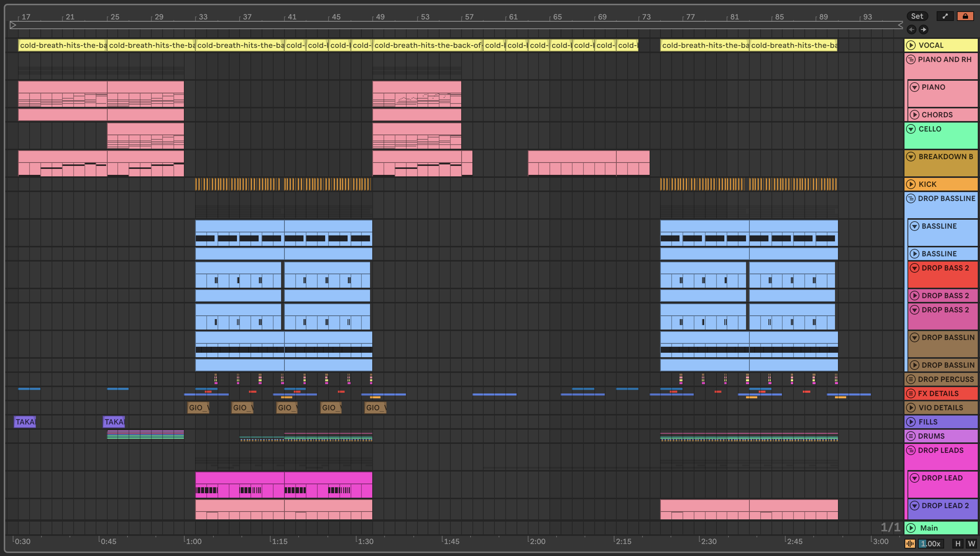Click the DROP PERCUSS group icon
Image resolution: width=980 pixels, height=556 pixels.
(911, 379)
